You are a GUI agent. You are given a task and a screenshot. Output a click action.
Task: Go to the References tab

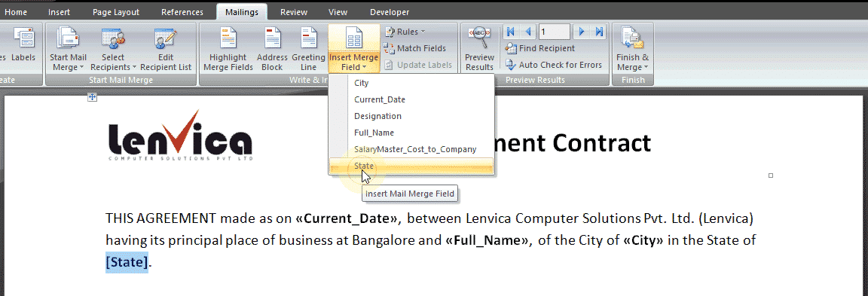click(x=182, y=11)
